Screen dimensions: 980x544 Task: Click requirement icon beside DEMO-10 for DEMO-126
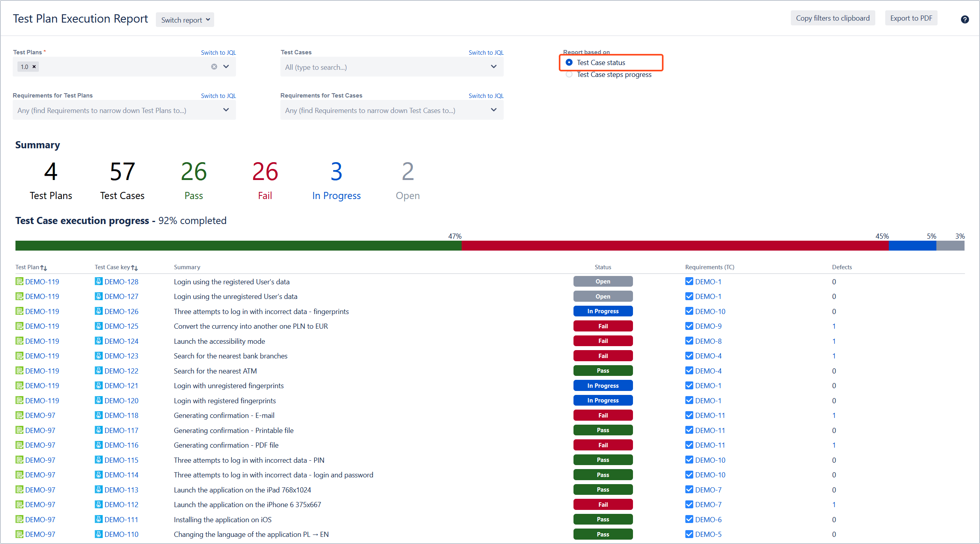[689, 311]
